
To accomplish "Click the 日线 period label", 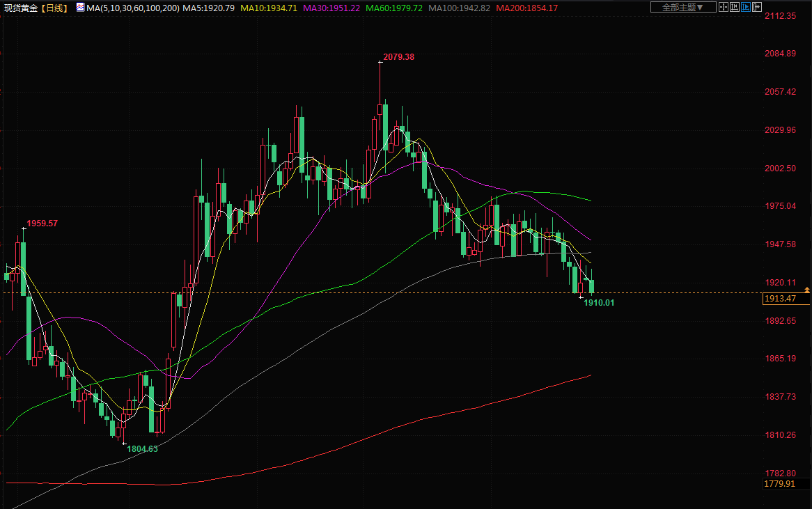I will (x=56, y=8).
